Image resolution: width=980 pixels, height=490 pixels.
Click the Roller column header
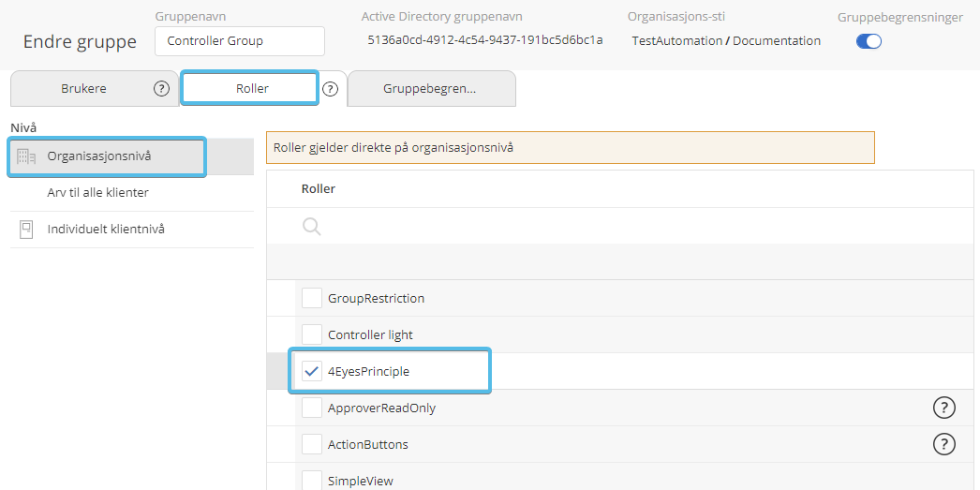tap(319, 189)
